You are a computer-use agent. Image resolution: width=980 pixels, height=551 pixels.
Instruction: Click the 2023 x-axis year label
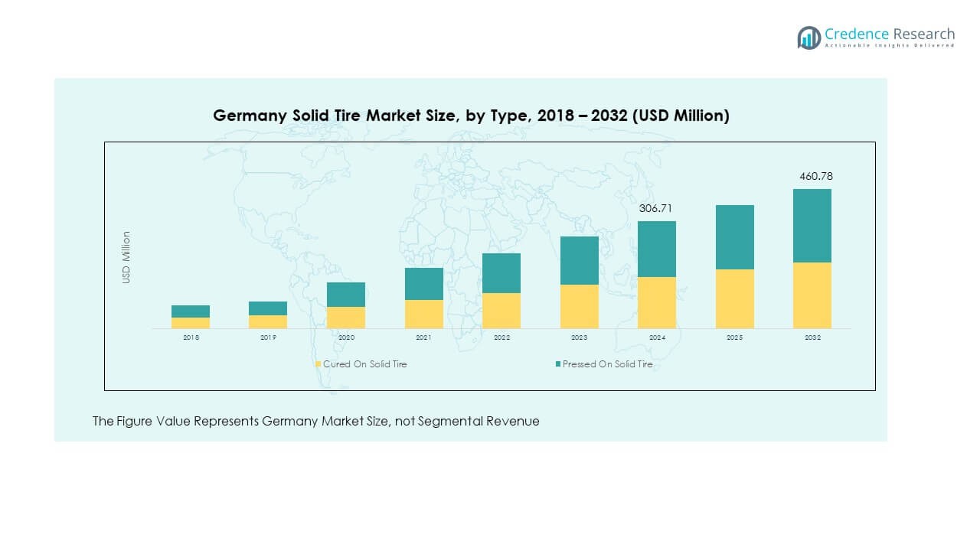point(579,337)
